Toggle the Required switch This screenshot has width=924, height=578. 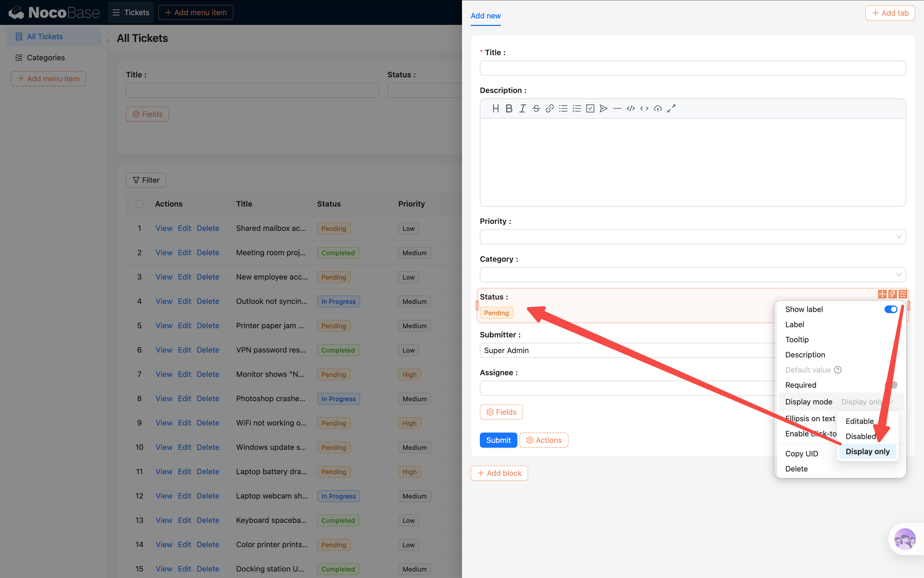(890, 385)
